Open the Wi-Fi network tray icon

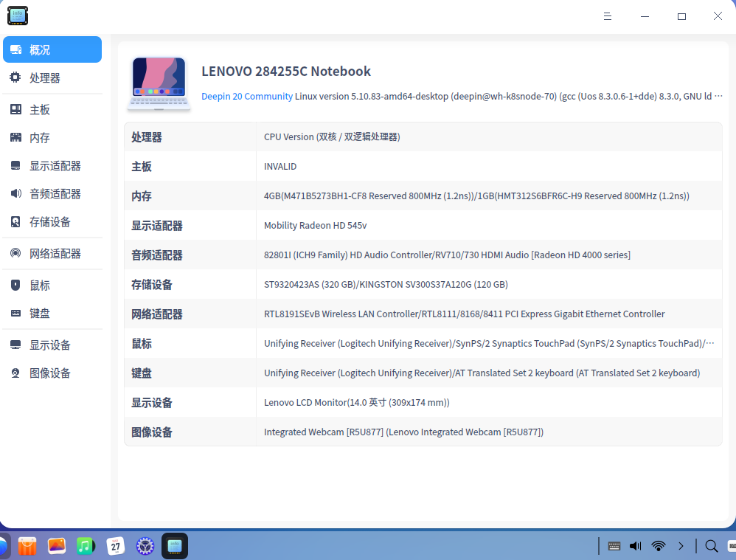(x=659, y=546)
